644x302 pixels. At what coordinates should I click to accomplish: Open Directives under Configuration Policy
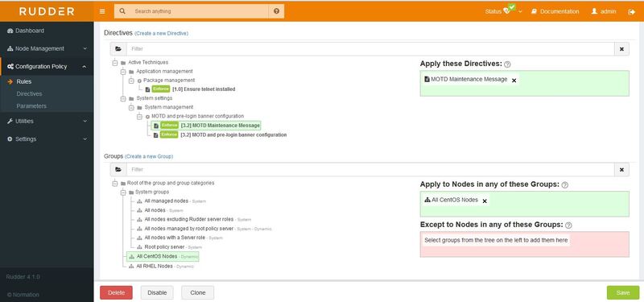tap(29, 93)
